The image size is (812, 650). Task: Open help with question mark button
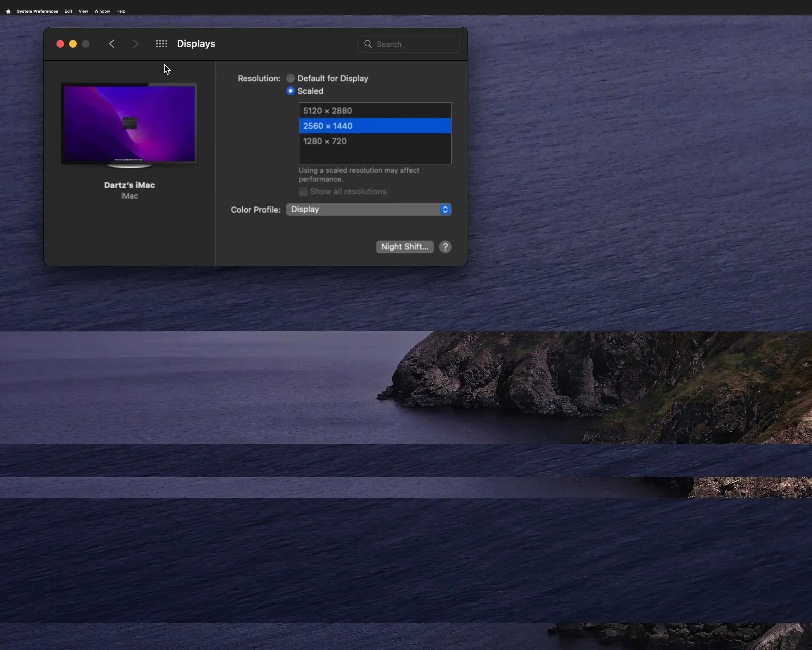click(x=445, y=247)
